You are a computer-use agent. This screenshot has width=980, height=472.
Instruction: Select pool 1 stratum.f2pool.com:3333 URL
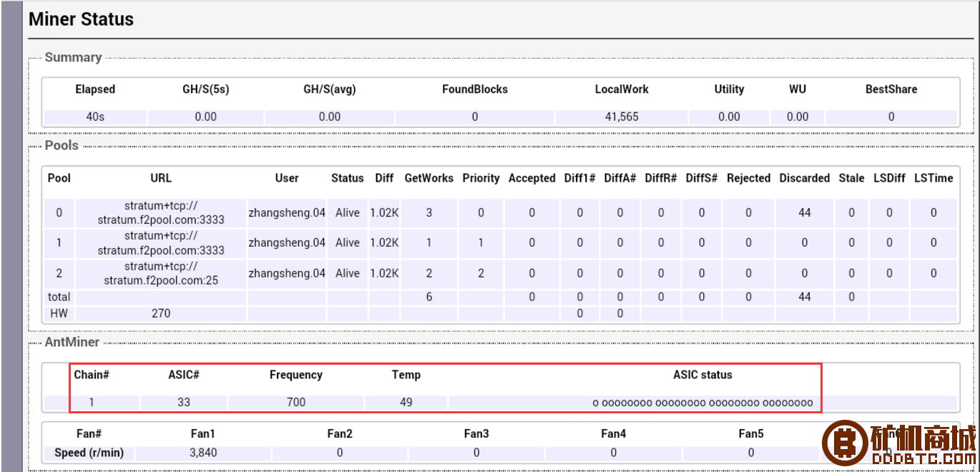coord(161,242)
